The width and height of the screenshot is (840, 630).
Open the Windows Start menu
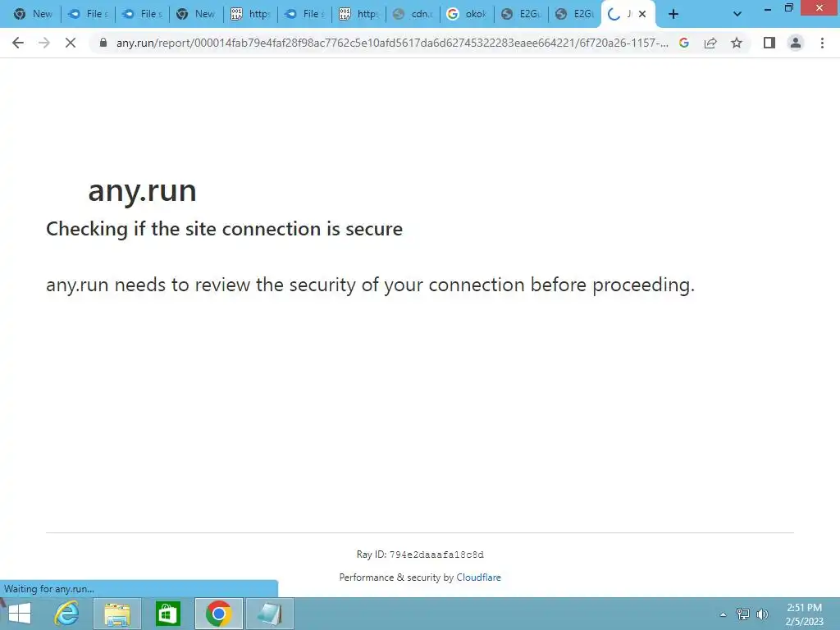(x=20, y=614)
